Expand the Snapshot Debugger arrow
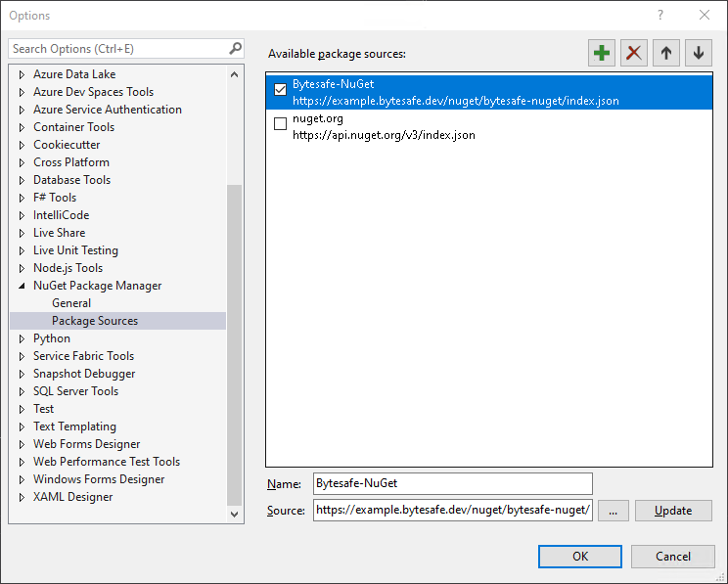728x584 pixels. pyautogui.click(x=22, y=374)
